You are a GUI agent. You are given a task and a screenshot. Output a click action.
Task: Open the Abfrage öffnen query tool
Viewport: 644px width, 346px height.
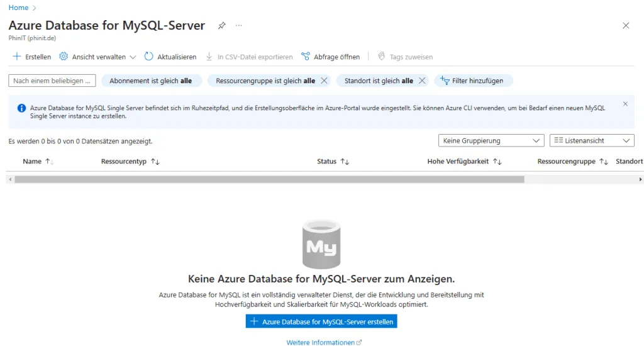tap(331, 57)
